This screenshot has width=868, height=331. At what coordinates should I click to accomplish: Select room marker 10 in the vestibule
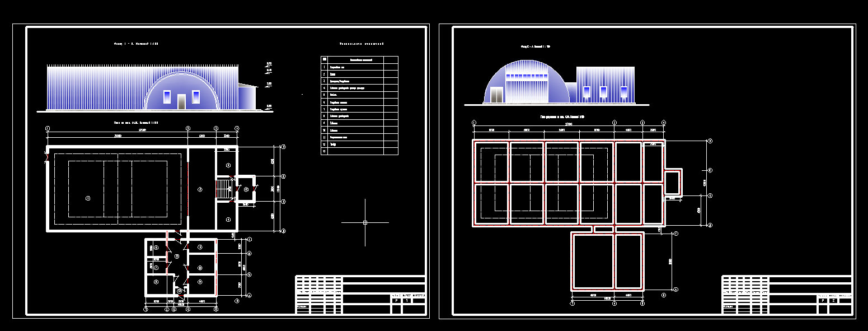coord(246,189)
